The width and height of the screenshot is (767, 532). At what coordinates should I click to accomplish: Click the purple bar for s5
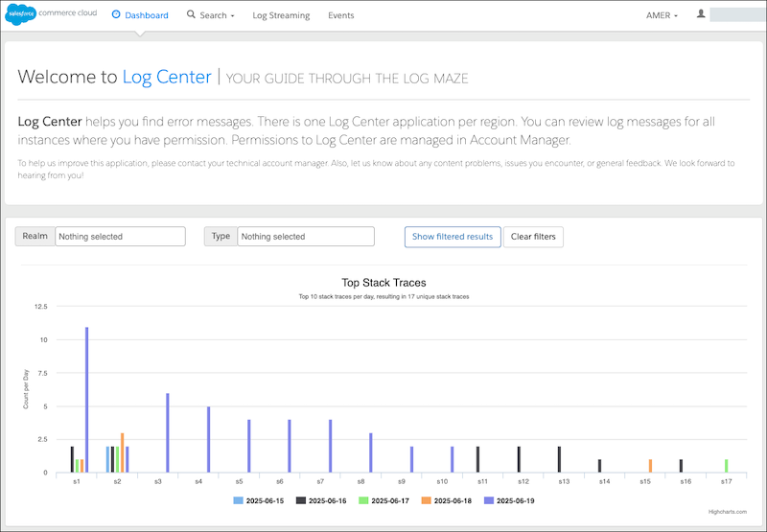click(x=249, y=447)
